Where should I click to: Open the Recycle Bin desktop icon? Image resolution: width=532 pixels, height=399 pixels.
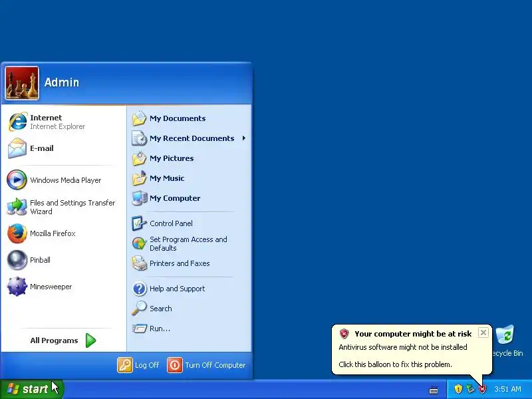click(505, 334)
